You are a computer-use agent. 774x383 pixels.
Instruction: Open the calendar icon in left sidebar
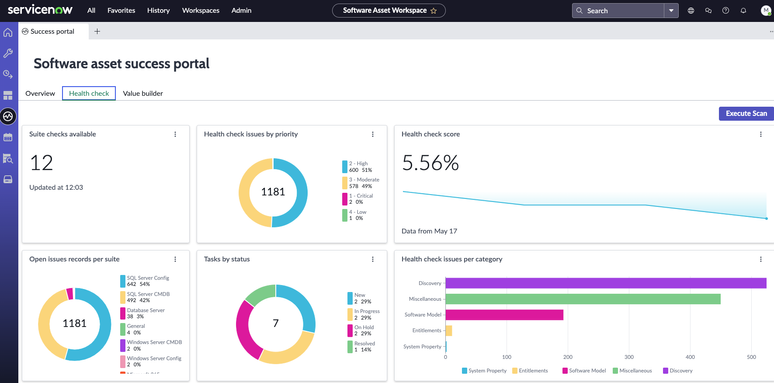coord(8,137)
